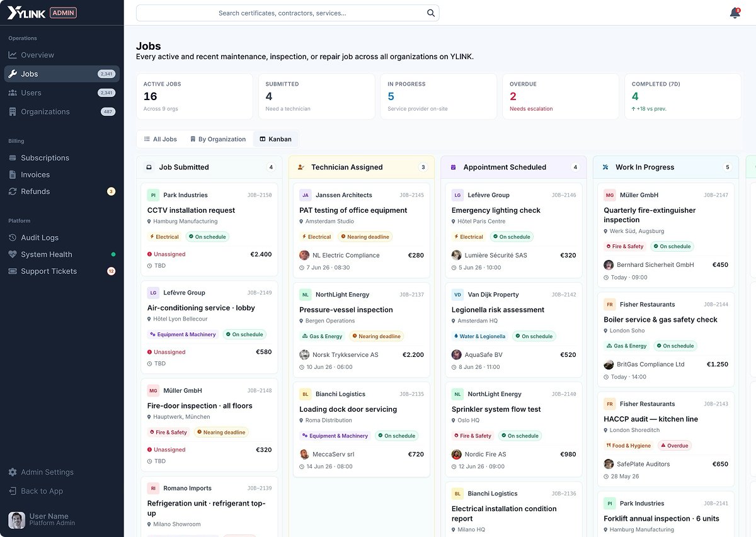Open Organizations in the sidebar

62,112
